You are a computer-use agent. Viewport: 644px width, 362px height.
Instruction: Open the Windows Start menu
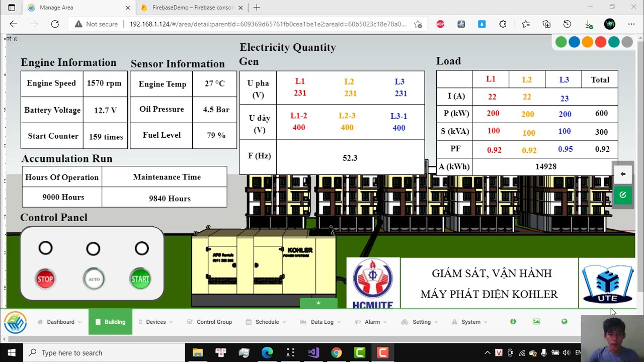coord(12,353)
